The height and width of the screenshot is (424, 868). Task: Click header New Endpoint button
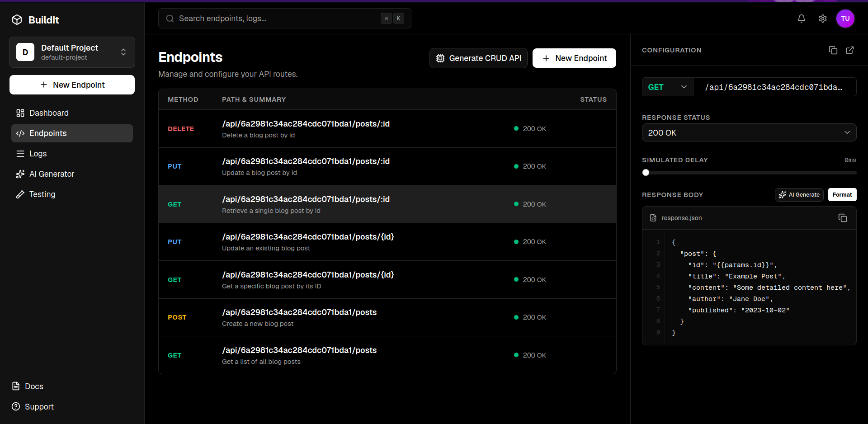click(574, 58)
